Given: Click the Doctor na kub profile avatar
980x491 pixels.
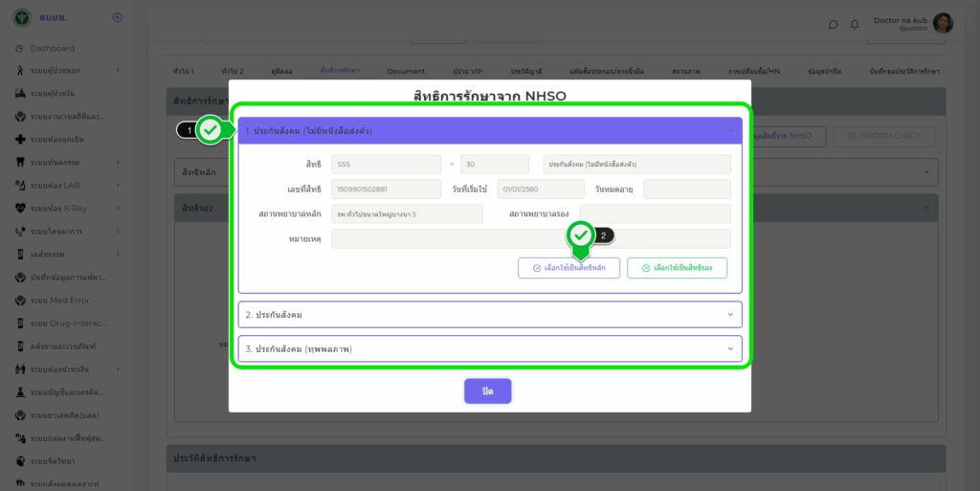Looking at the screenshot, I should click(943, 24).
